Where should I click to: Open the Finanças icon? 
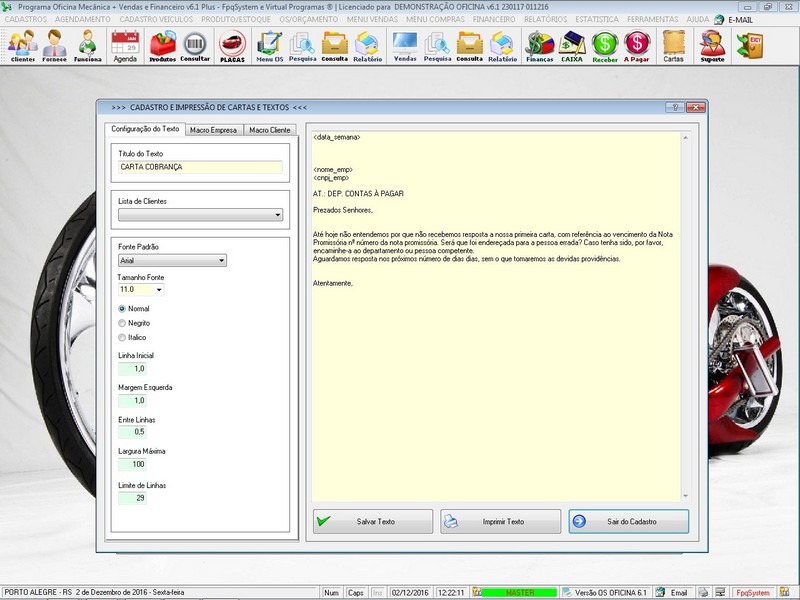pyautogui.click(x=540, y=46)
